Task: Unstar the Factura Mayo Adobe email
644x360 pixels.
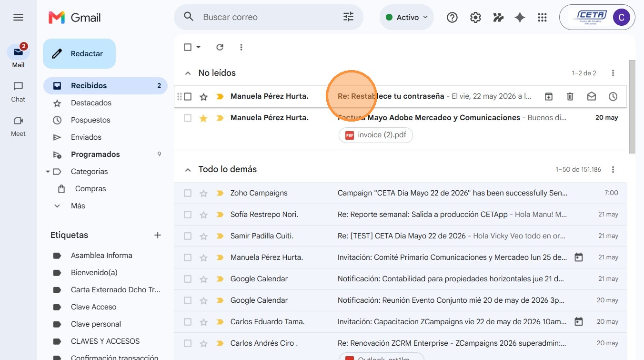Action: (x=203, y=118)
